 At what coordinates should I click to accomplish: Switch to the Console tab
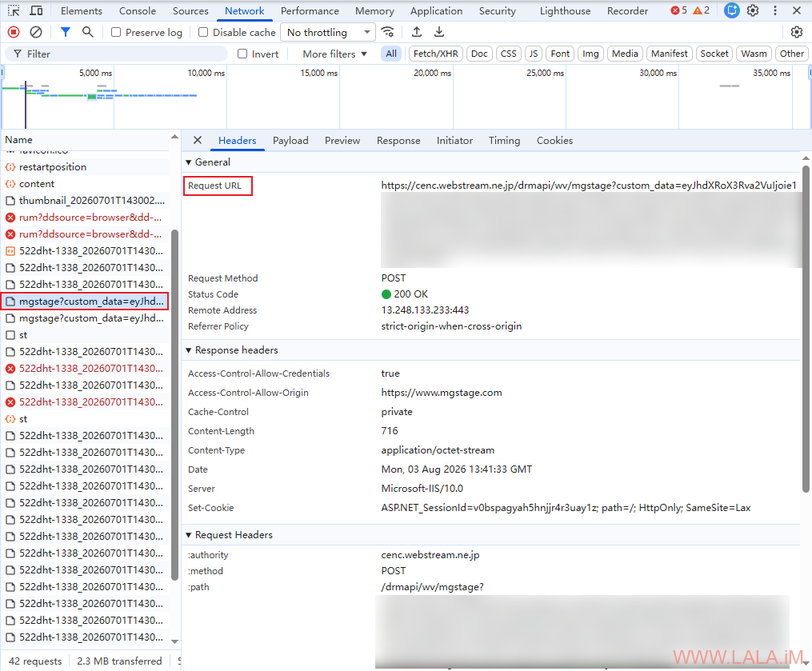138,10
